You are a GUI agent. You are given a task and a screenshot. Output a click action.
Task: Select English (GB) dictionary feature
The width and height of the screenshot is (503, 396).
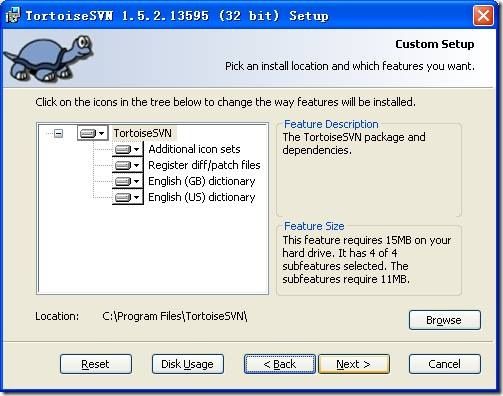coord(202,181)
